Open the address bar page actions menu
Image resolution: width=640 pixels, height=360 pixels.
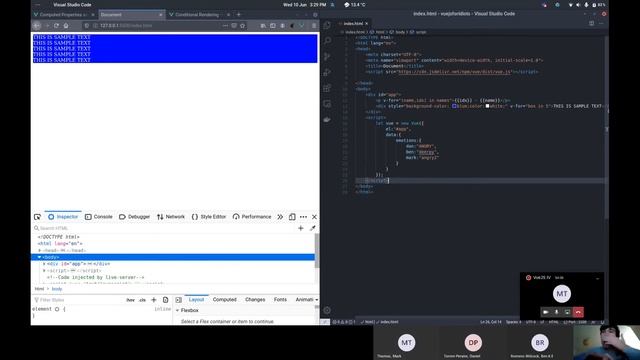click(225, 25)
